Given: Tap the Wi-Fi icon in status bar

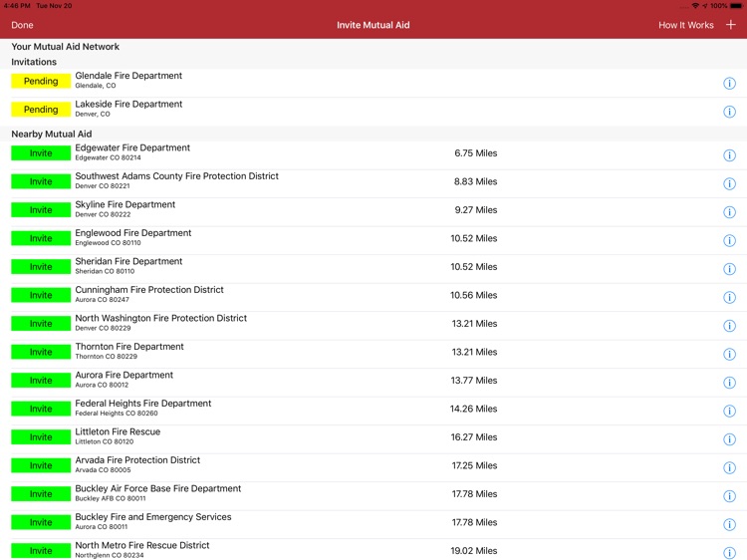Looking at the screenshot, I should (695, 6).
